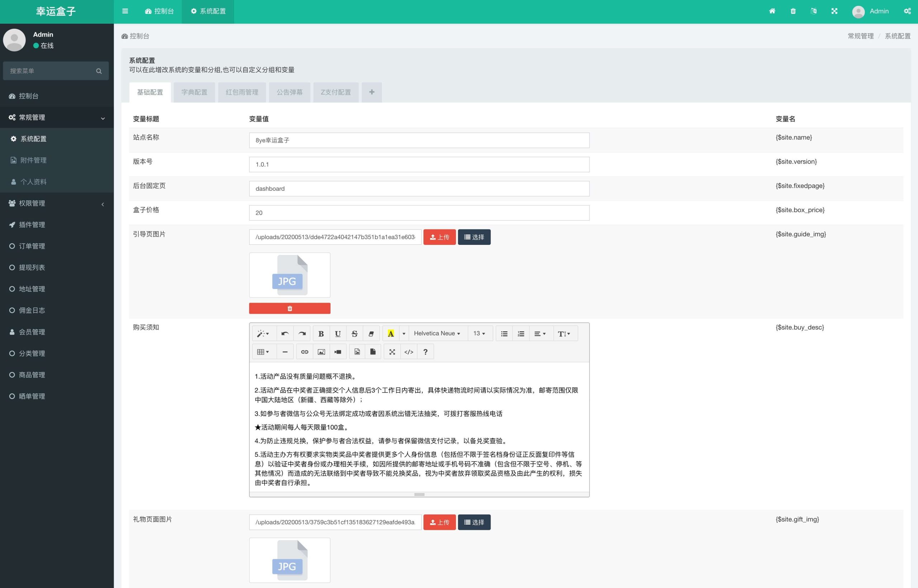Switch to the Z支付配置 tab
The height and width of the screenshot is (588, 918).
(336, 92)
